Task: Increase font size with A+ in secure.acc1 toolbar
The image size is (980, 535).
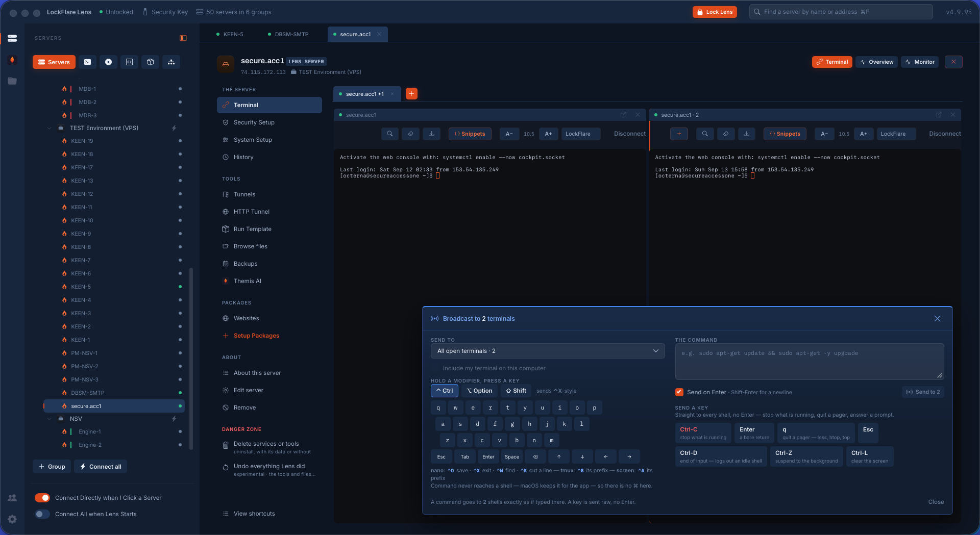Action: coord(548,134)
